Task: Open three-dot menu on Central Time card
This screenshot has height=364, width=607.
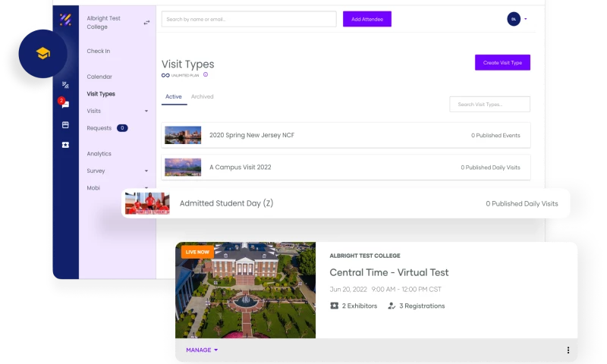Action: click(x=568, y=350)
